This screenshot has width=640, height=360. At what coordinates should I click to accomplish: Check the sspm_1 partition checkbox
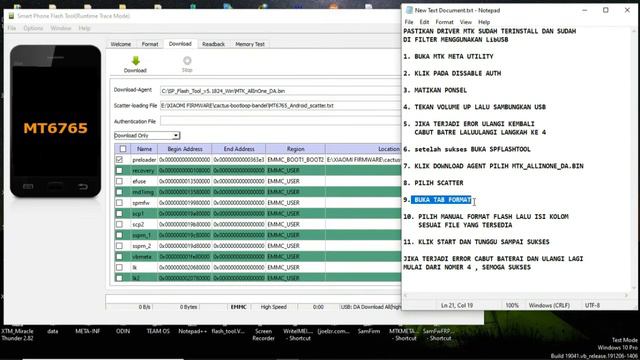pyautogui.click(x=119, y=235)
